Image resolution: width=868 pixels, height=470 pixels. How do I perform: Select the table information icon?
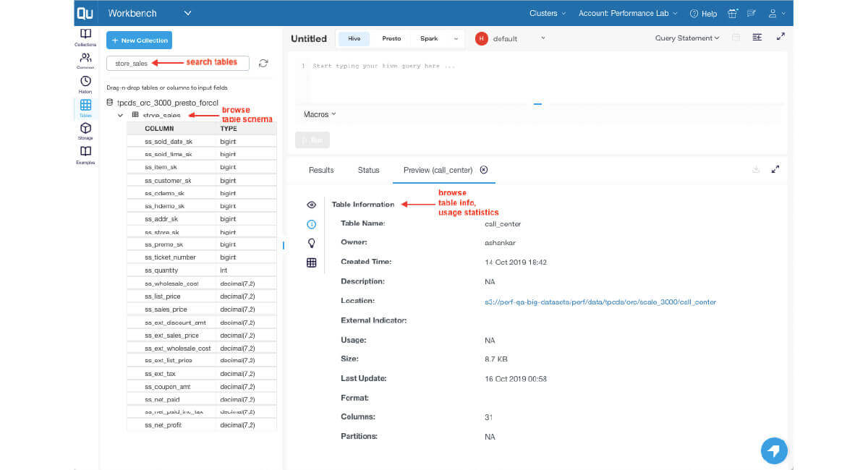(x=312, y=224)
